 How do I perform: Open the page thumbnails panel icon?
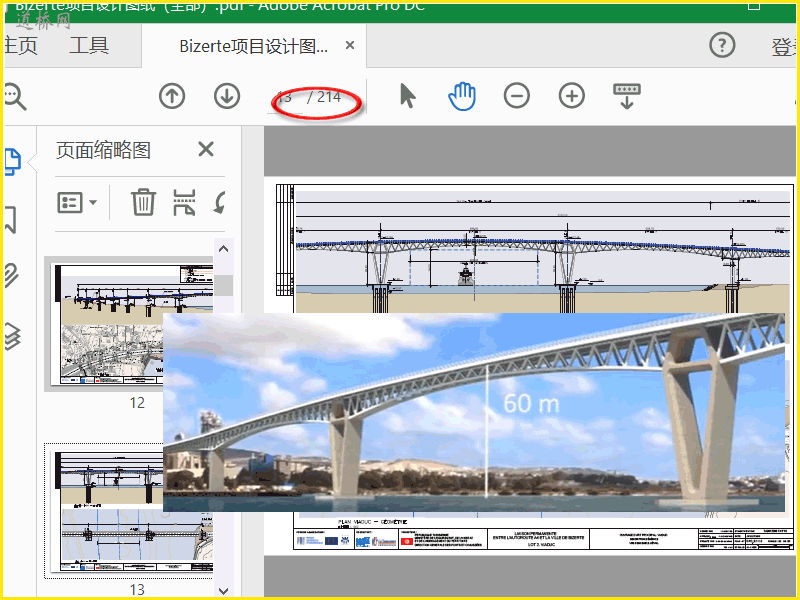click(13, 162)
